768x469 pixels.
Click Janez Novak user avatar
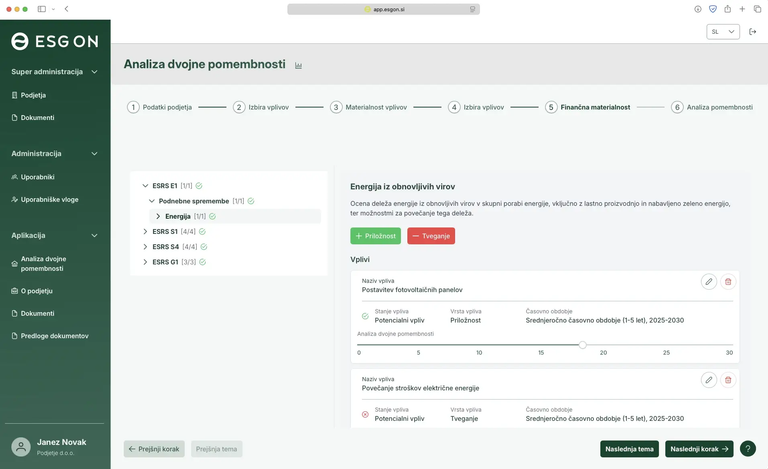click(21, 446)
